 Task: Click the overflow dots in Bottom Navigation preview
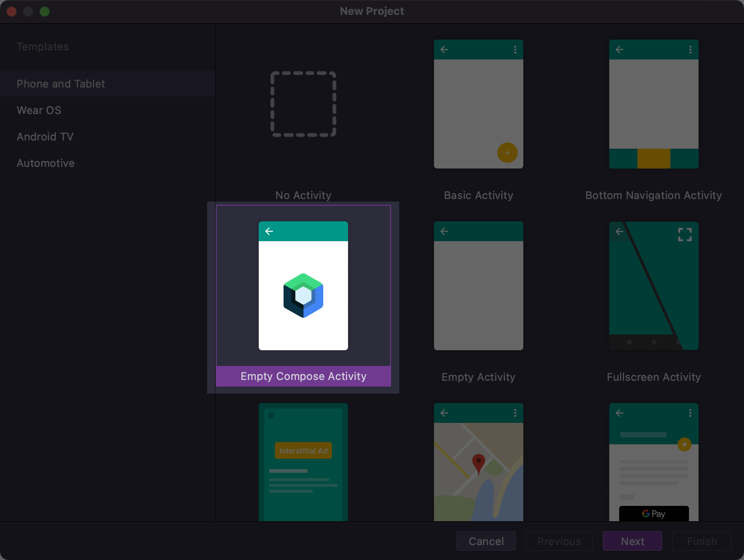[x=690, y=50]
